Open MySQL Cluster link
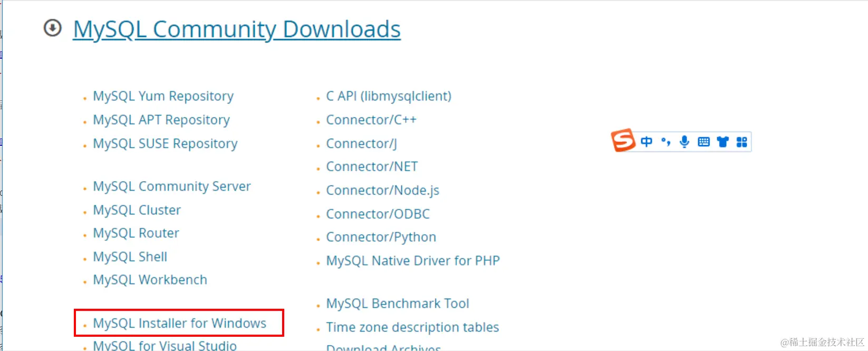 137,210
